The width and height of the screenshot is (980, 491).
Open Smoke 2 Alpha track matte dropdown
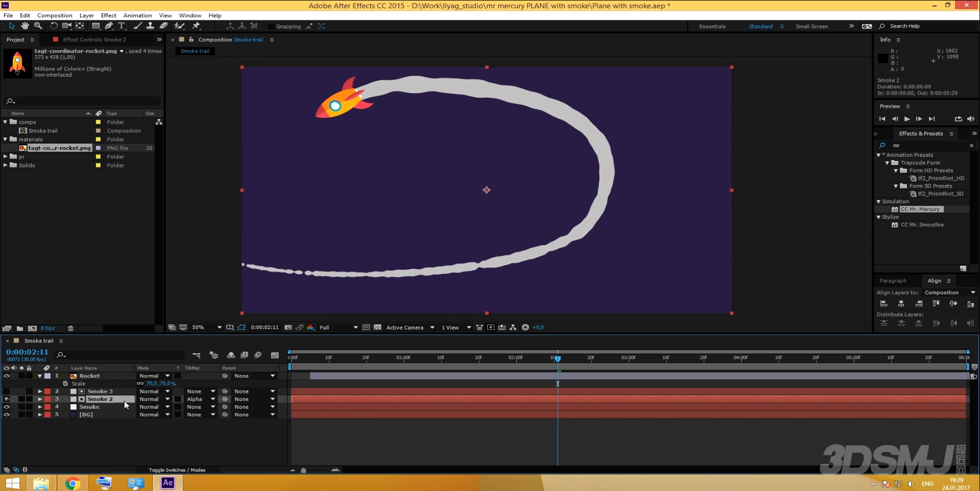[201, 399]
